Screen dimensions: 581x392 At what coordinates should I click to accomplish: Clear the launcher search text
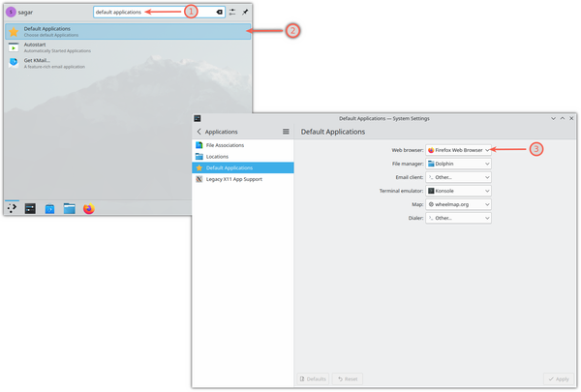pyautogui.click(x=219, y=12)
